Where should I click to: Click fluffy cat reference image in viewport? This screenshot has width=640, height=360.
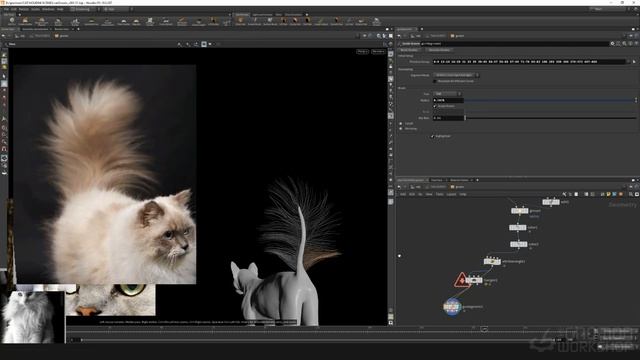[x=105, y=174]
